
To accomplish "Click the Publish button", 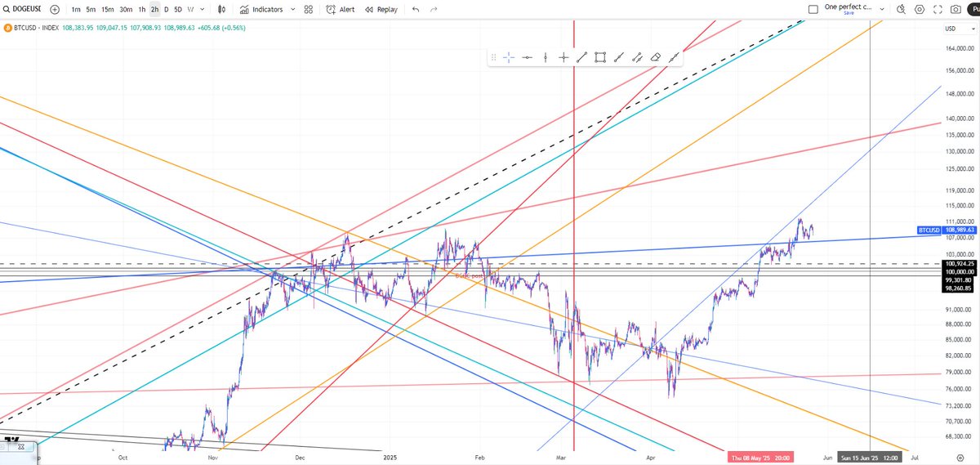I will click(x=975, y=9).
